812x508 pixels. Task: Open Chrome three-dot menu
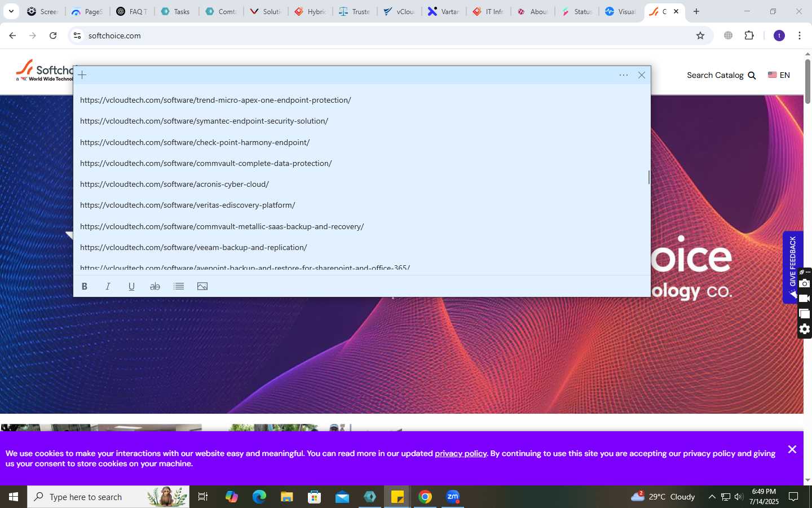coord(800,36)
